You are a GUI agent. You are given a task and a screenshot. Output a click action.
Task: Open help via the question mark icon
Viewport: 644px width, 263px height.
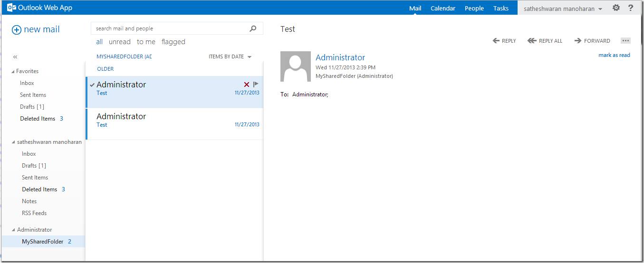point(631,8)
